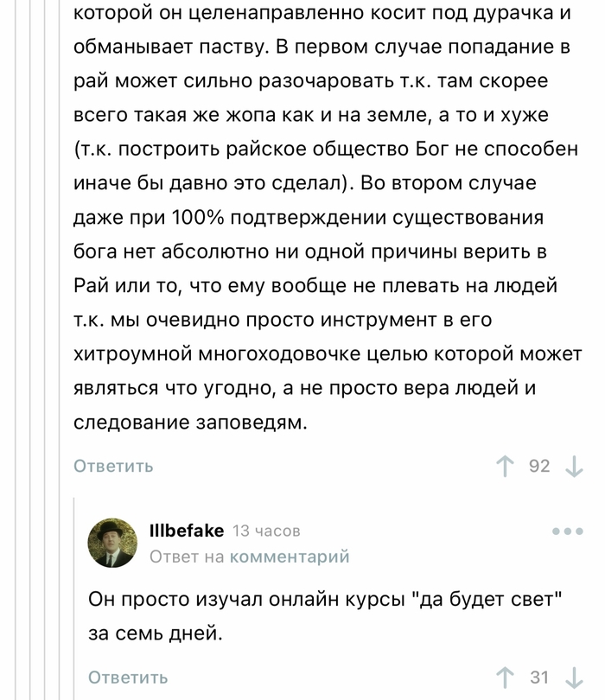Image resolution: width=605 pixels, height=700 pixels.
Task: Downvote Illbefake's reply rated 31
Action: click(574, 678)
